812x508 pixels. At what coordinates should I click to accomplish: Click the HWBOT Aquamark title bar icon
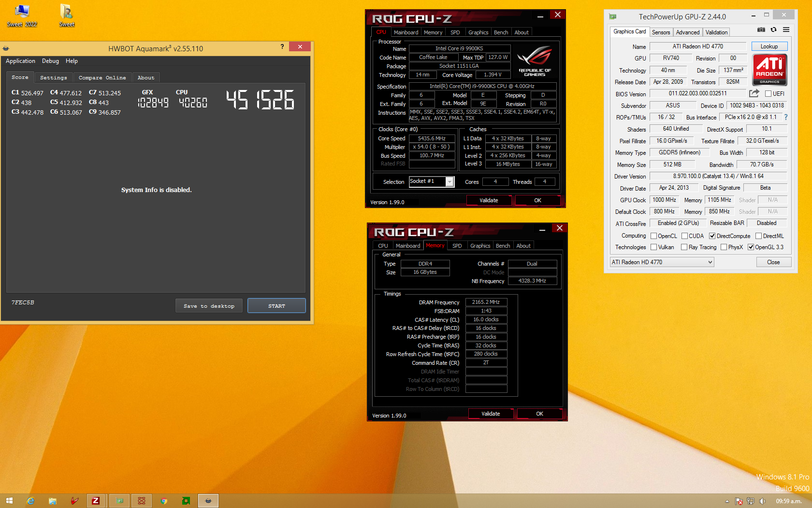coord(6,48)
